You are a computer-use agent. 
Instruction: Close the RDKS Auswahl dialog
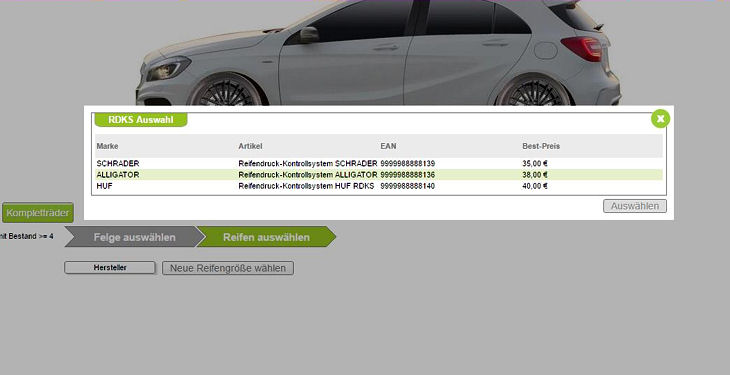pyautogui.click(x=660, y=119)
